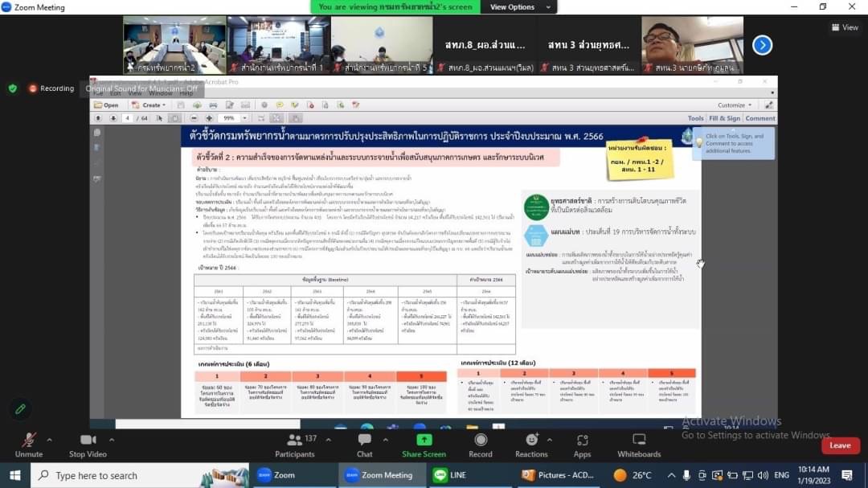868x488 pixels.
Task: Open the Reactions menu
Action: [531, 445]
